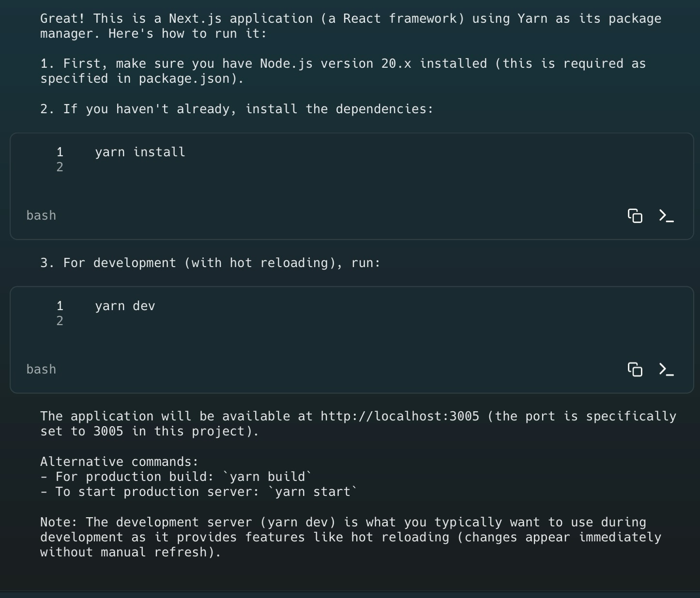The image size is (700, 598).
Task: Click the "yarn dev" code line
Action: [x=125, y=306]
